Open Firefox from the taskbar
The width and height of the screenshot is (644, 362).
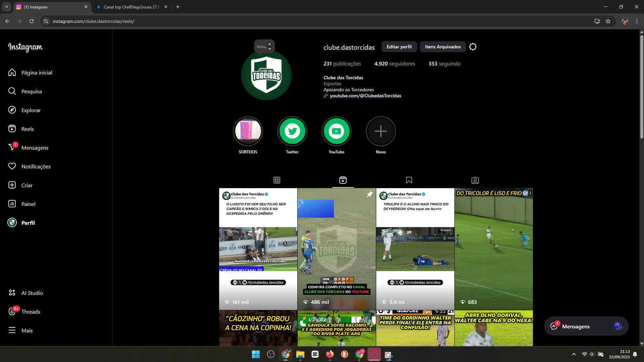330,354
